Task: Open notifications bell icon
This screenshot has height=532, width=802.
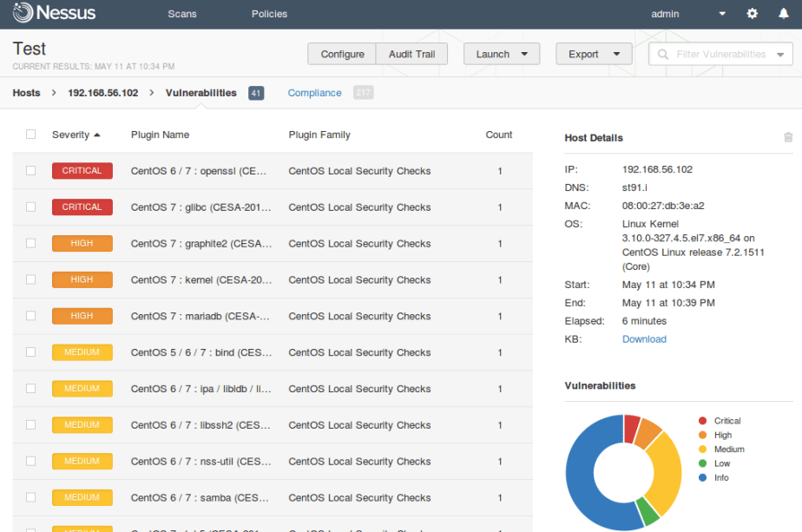Action: point(784,14)
